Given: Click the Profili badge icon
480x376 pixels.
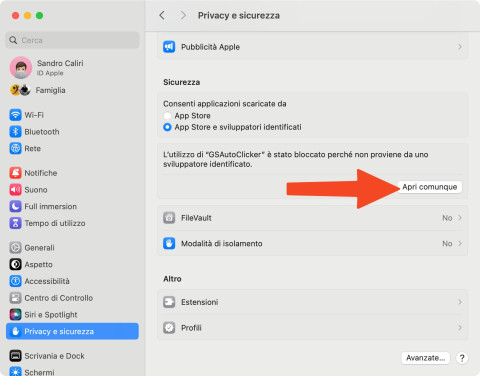Looking at the screenshot, I should [169, 328].
